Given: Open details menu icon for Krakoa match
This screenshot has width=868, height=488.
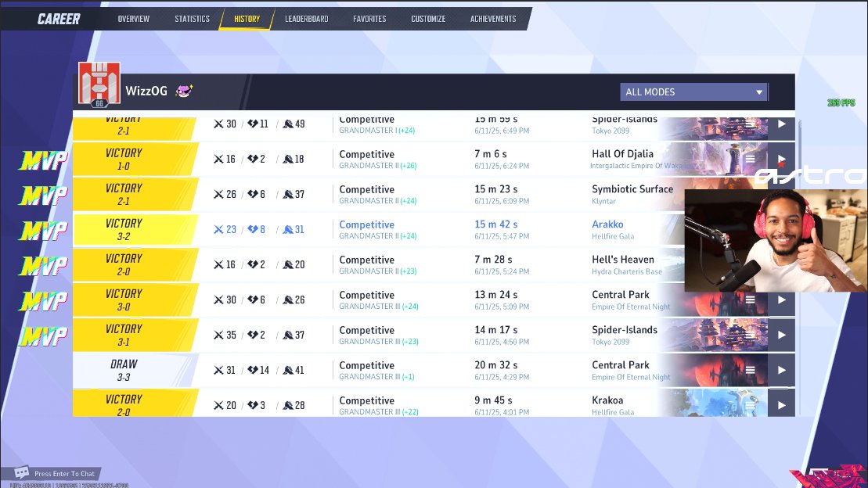Looking at the screenshot, I should point(750,405).
